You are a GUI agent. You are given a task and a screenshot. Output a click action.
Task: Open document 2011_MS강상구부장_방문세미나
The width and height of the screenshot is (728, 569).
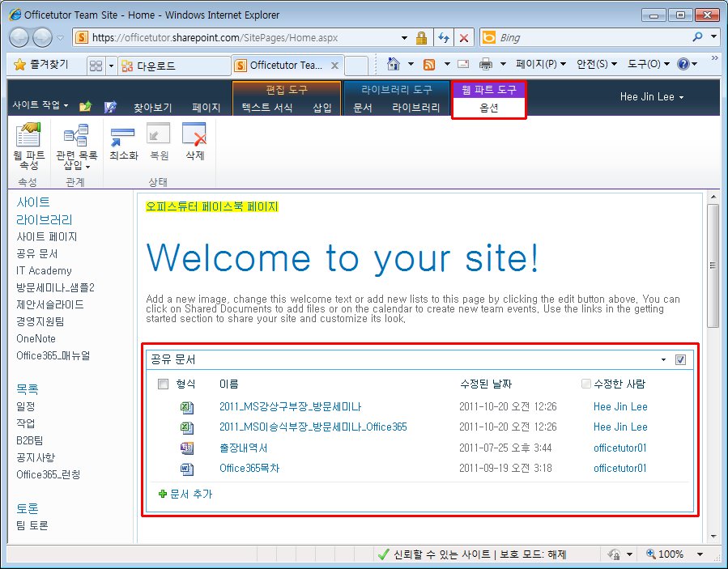coord(290,407)
